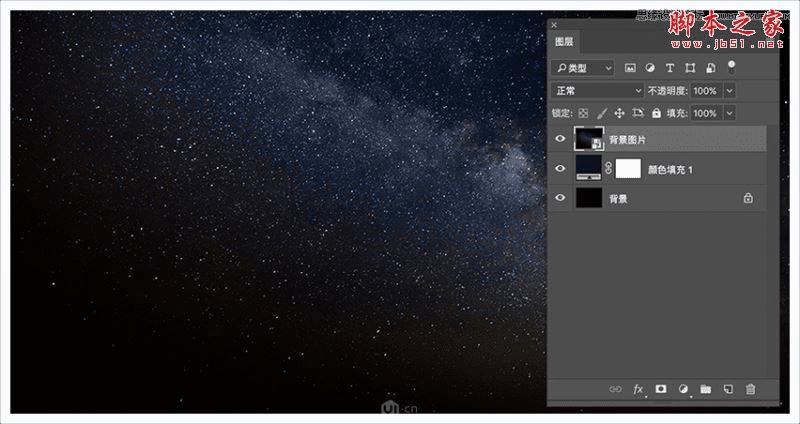This screenshot has width=800, height=424.
Task: Expand the fill slider dropdown arrow
Action: pos(730,113)
